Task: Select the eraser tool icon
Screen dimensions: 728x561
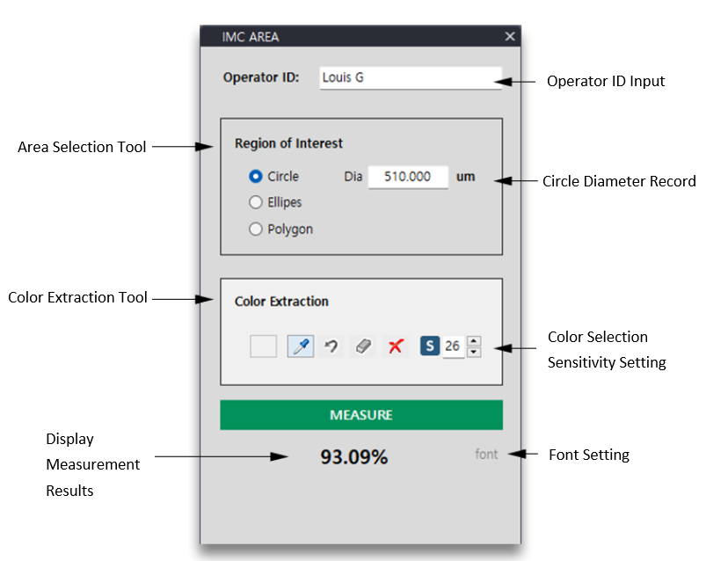Action: coord(363,346)
